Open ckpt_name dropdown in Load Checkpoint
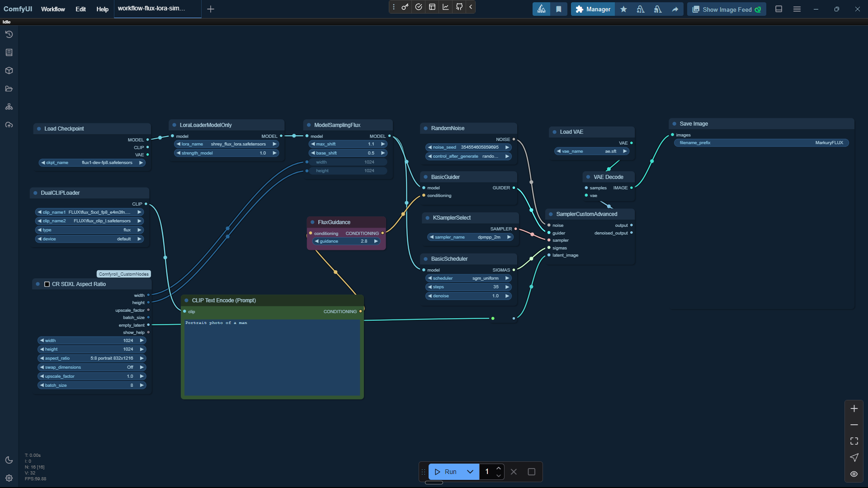This screenshot has width=868, height=488. pyautogui.click(x=92, y=163)
